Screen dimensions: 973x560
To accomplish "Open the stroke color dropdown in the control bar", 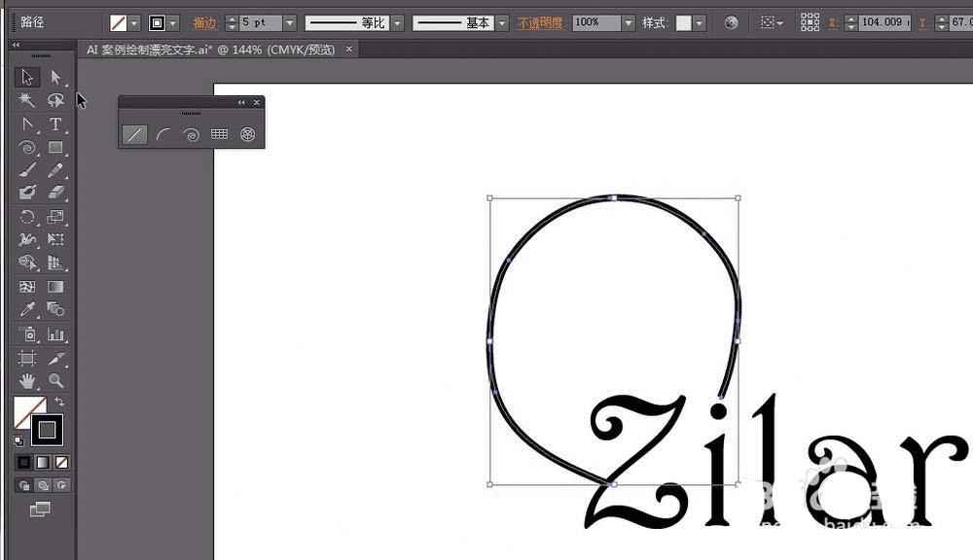I will 173,23.
